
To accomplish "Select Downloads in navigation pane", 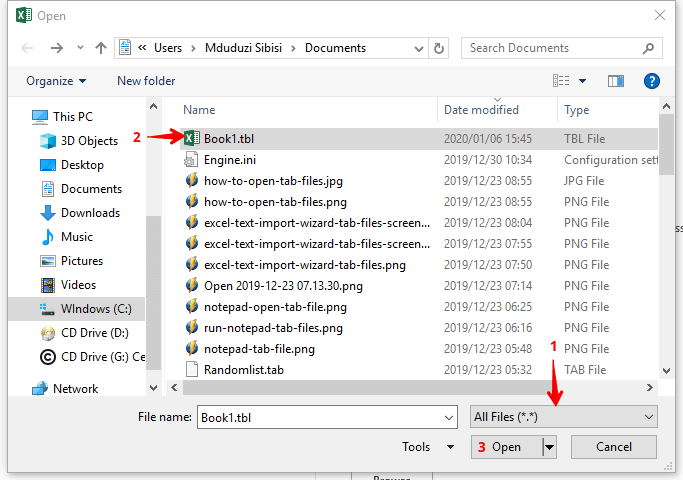I will (80, 213).
